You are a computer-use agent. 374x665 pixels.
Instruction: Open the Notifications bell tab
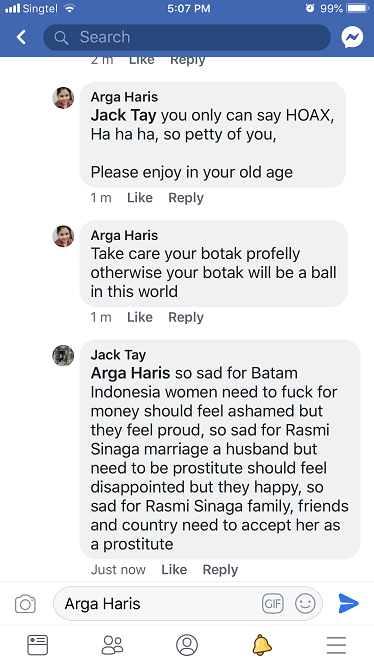(x=262, y=645)
